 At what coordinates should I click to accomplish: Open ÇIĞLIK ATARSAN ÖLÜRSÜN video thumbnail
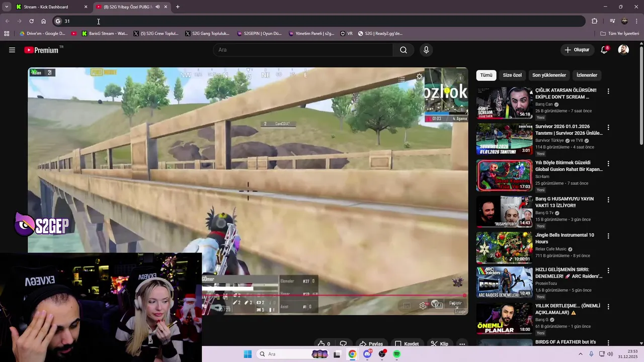pos(504,103)
